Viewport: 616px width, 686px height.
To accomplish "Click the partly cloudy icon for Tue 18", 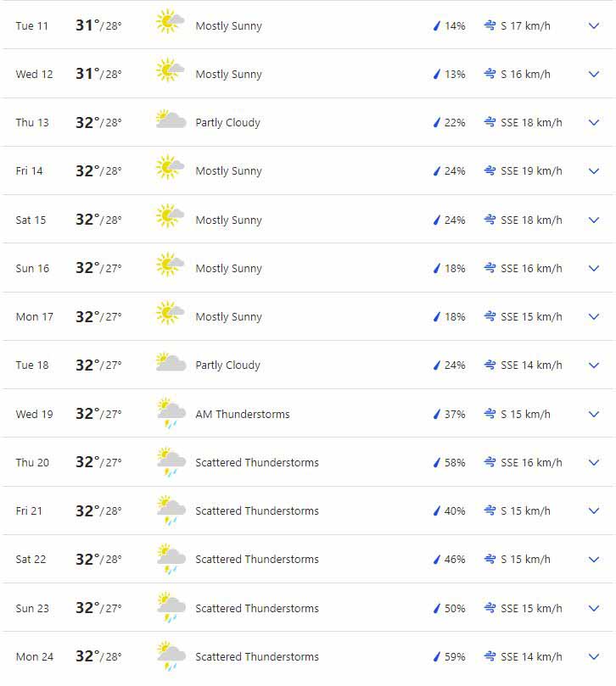I will pos(171,362).
